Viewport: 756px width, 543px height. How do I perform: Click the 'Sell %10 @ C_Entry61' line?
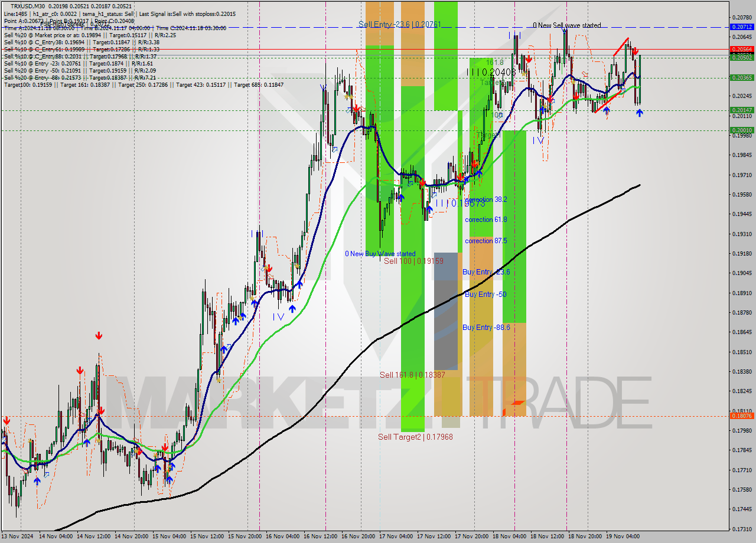(x=82, y=49)
